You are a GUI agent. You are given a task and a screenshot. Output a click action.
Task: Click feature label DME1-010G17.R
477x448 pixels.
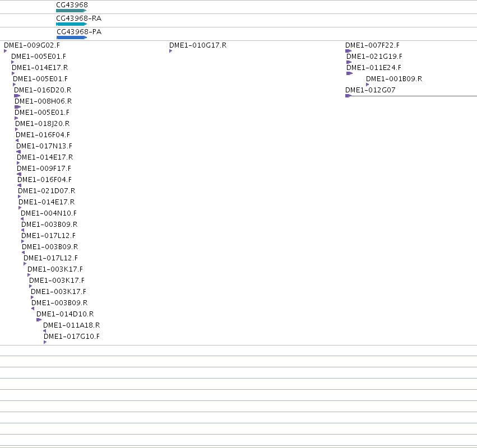198,45
